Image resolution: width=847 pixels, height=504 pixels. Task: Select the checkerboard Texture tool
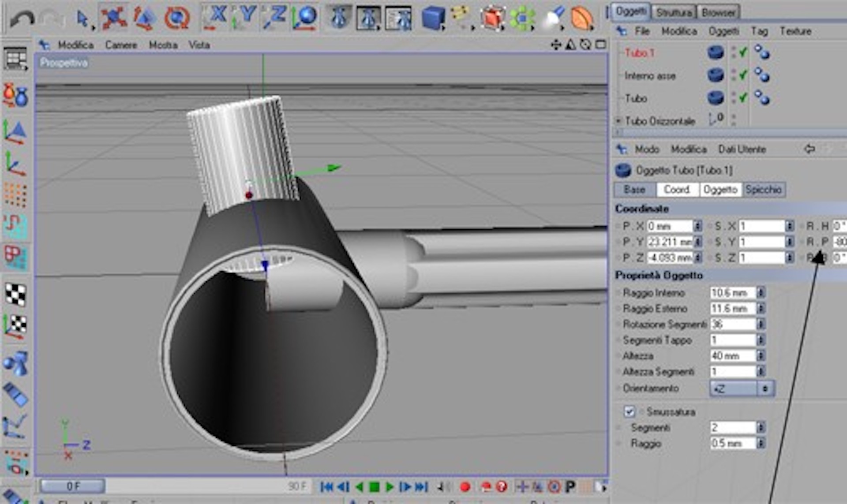15,294
